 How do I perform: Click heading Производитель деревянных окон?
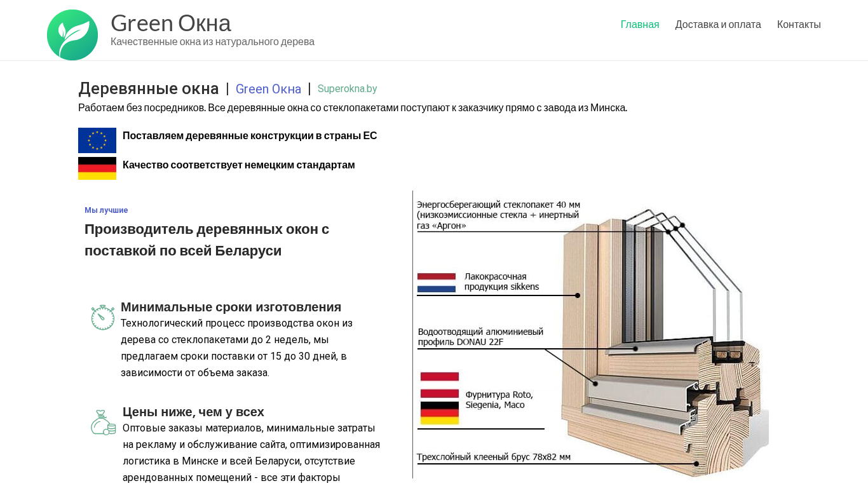pyautogui.click(x=207, y=240)
